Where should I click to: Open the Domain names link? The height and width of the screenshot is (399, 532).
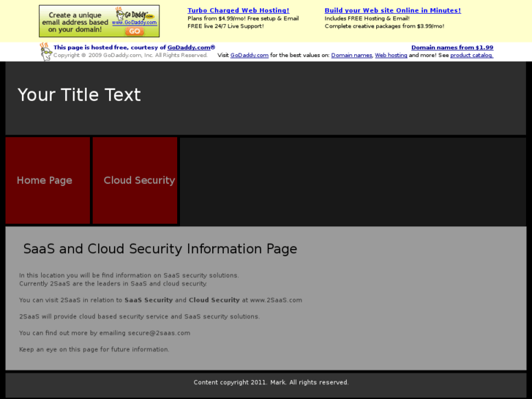351,56
